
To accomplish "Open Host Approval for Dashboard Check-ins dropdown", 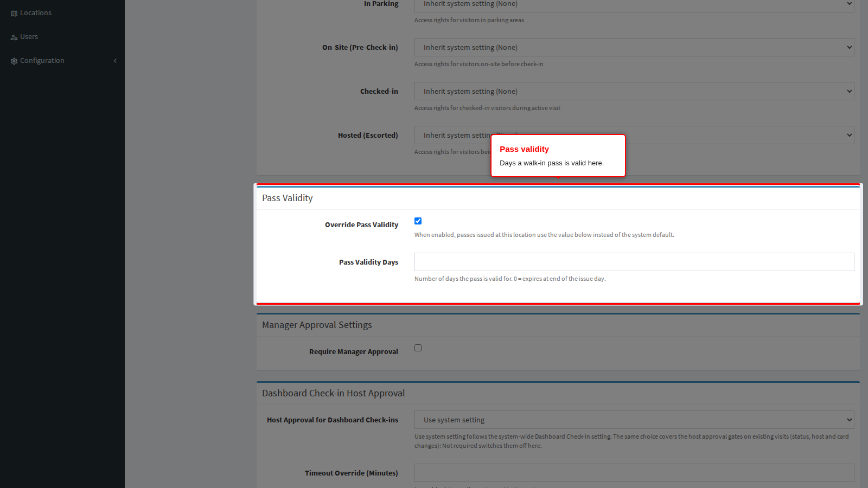I will pos(634,420).
